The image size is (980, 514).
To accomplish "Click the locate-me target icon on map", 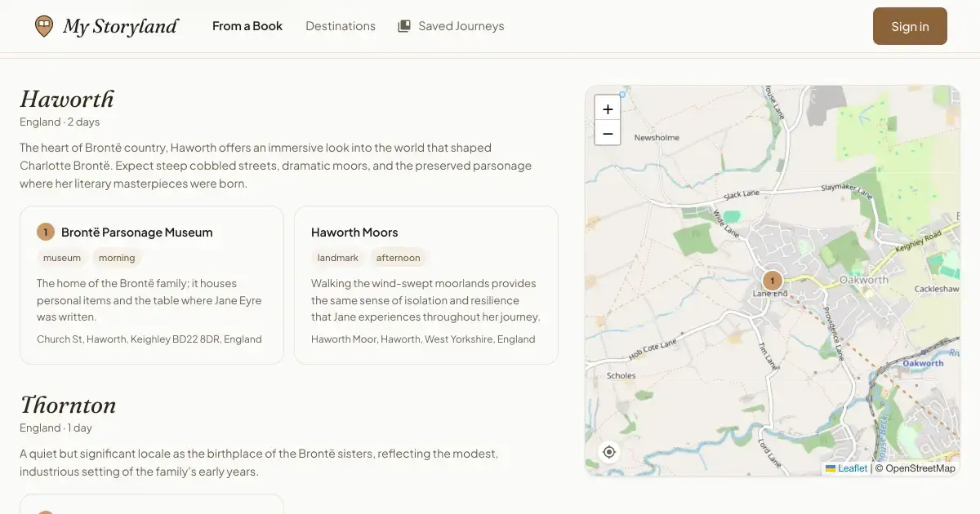I will [x=609, y=452].
